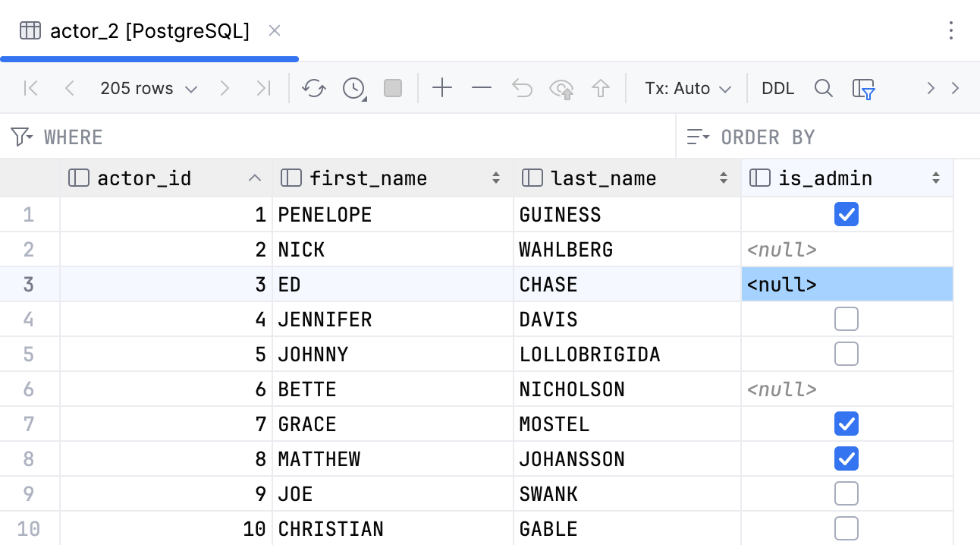View the table DDL

coord(777,88)
